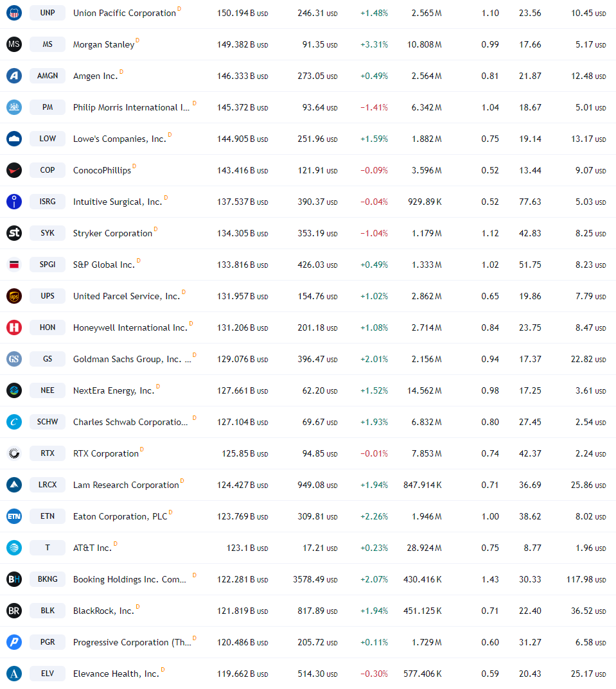This screenshot has height=689, width=616.
Task: Click the ConocoPhillips logo icon
Action: 14,170
